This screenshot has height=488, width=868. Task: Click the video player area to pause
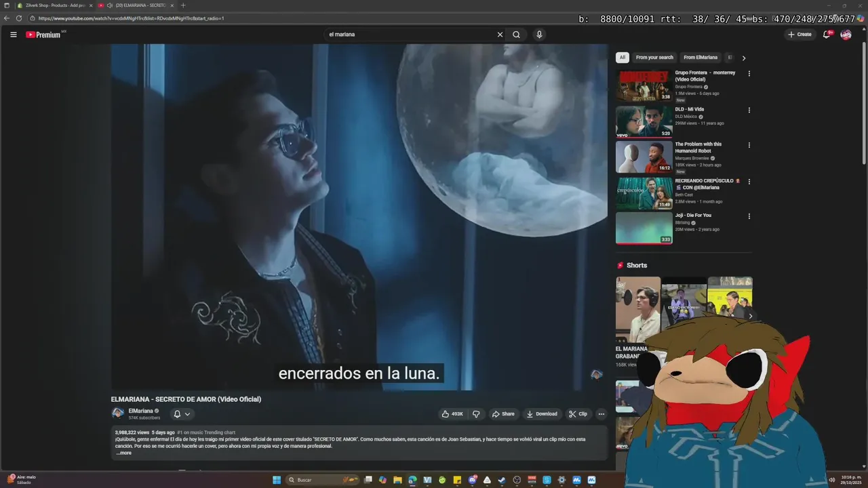click(x=359, y=217)
